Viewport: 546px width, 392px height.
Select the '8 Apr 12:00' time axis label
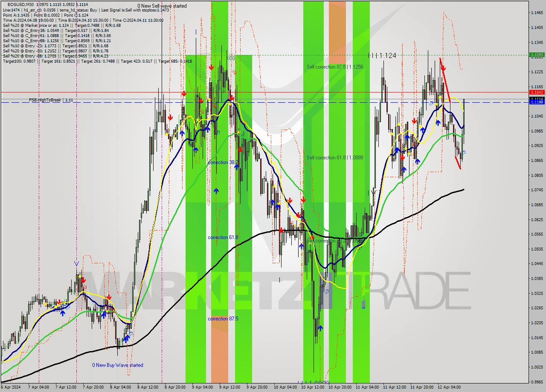[148, 387]
